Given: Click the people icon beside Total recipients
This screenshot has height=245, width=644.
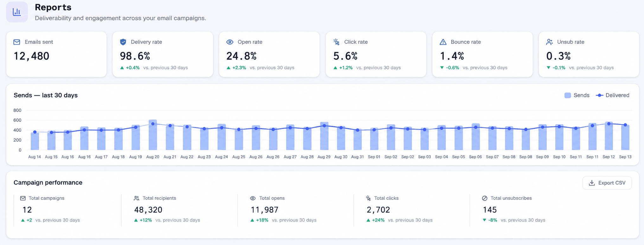Looking at the screenshot, I should pyautogui.click(x=137, y=198).
